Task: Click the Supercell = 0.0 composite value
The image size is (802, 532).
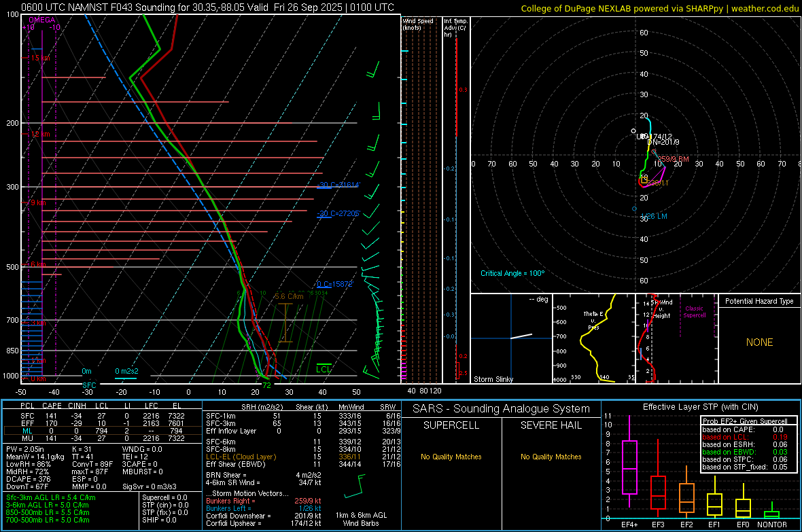Action: (x=164, y=497)
